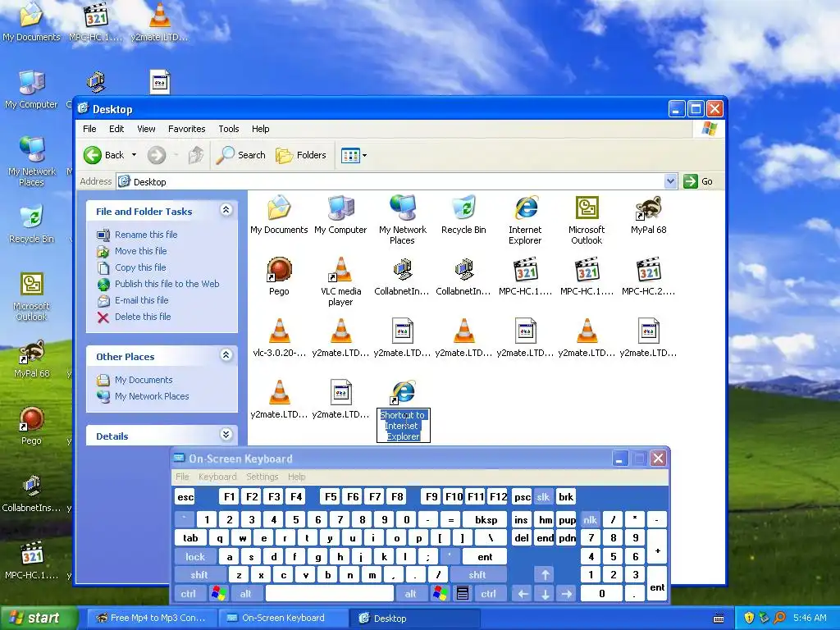840x630 pixels.
Task: Click Rename this file link
Action: point(146,235)
